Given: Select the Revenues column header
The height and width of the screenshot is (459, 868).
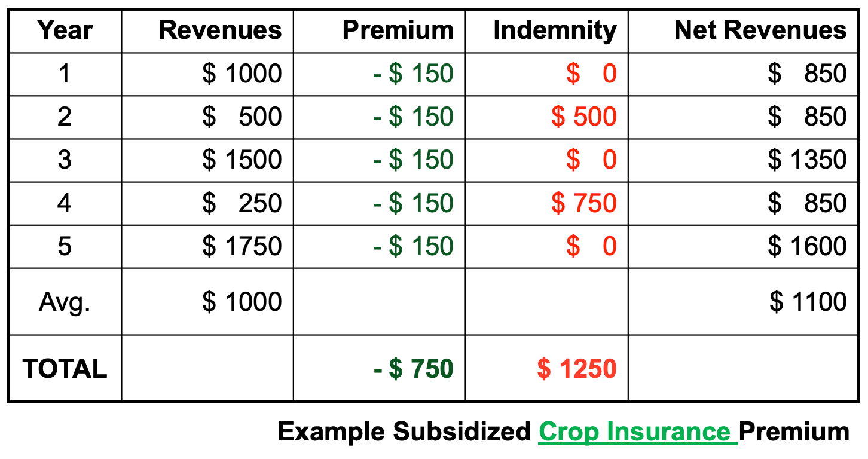Looking at the screenshot, I should coord(220,30).
